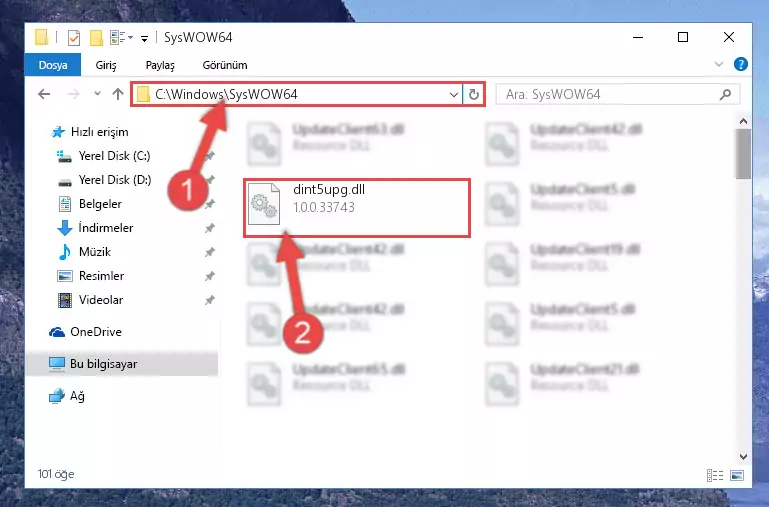Click the pin icon next to Videolar

pos(209,300)
